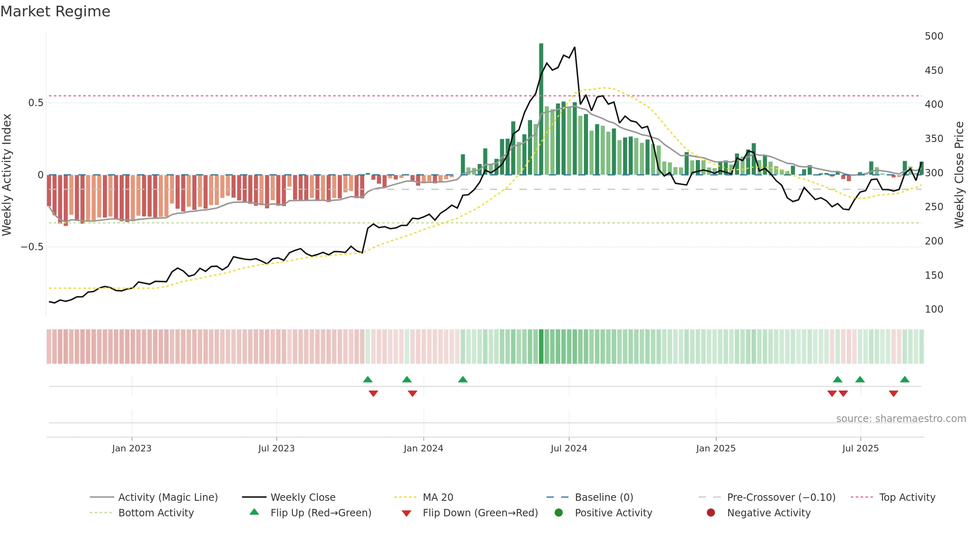980x551 pixels.
Task: Click the Positive Activity legend label
Action: (x=613, y=513)
